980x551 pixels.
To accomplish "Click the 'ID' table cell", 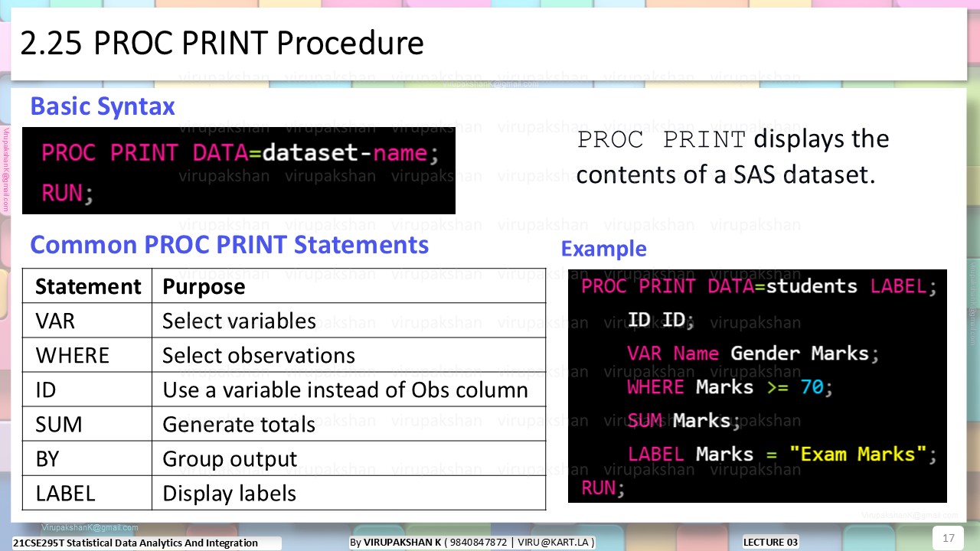I will click(x=87, y=390).
